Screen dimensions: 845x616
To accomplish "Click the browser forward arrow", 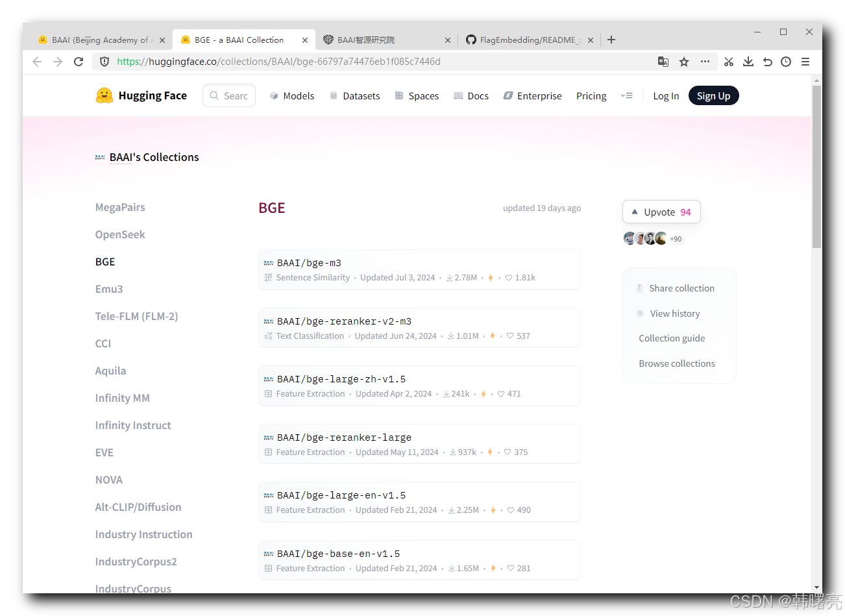I will click(58, 62).
